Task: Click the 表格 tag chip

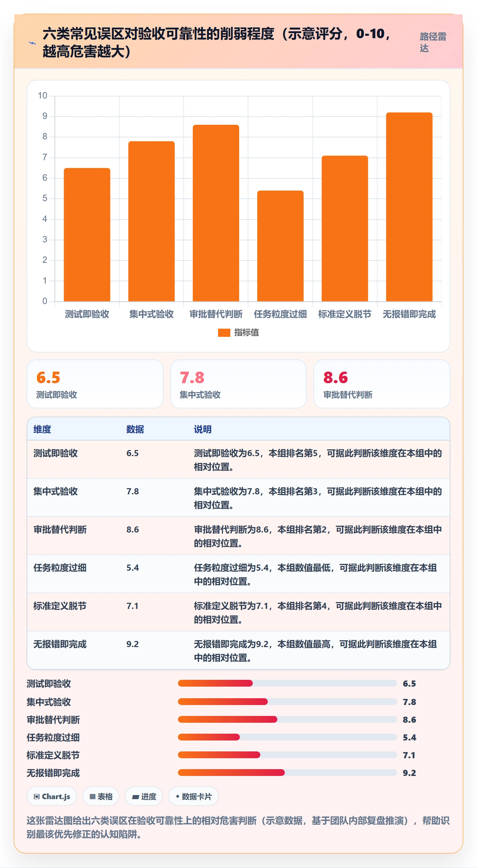Action: (101, 796)
